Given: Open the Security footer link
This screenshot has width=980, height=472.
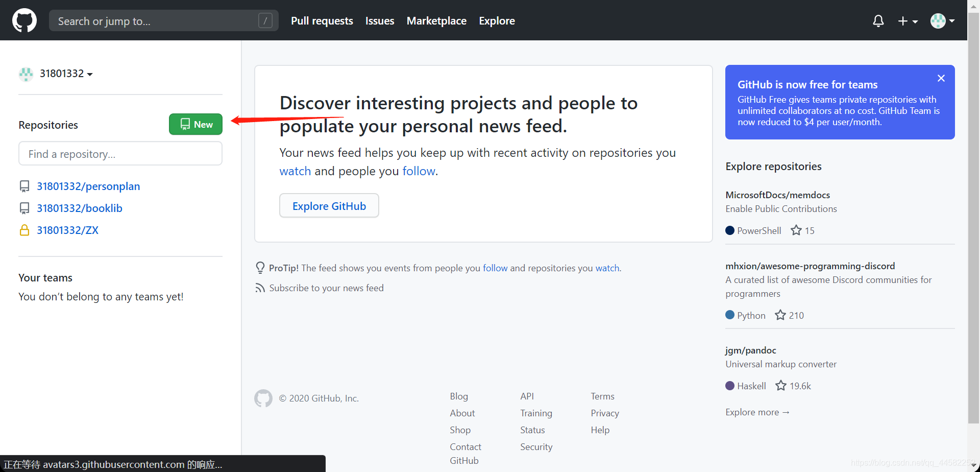Looking at the screenshot, I should pyautogui.click(x=536, y=447).
